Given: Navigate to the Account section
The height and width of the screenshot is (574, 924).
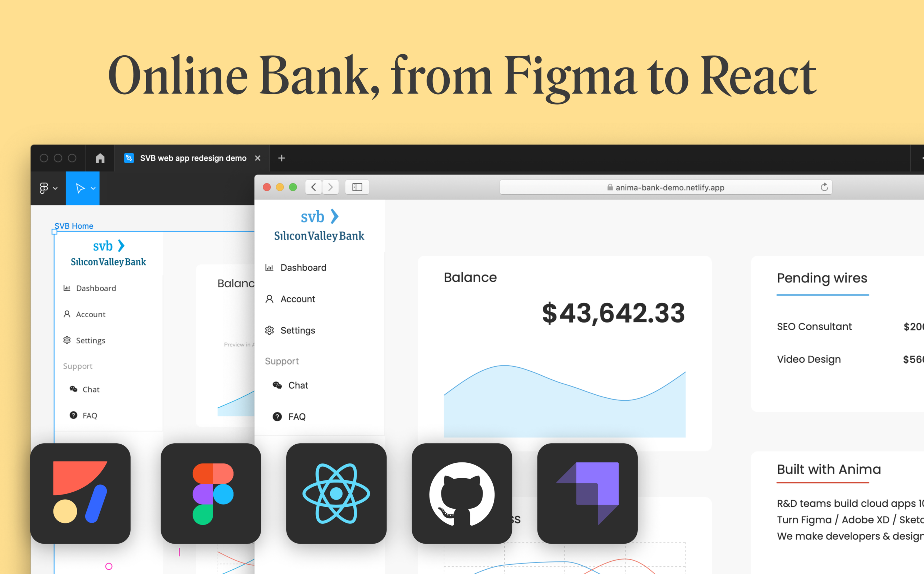Looking at the screenshot, I should (x=297, y=299).
